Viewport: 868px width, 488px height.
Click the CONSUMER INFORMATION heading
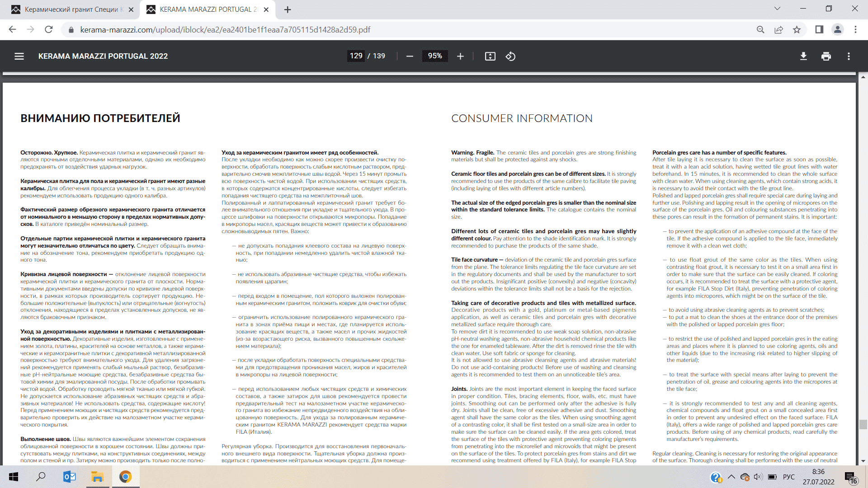click(522, 118)
